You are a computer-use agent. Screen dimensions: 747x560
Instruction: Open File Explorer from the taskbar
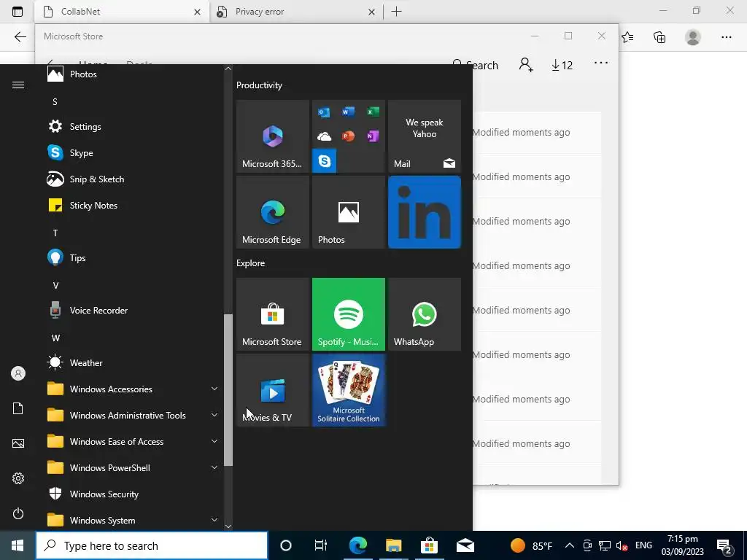pyautogui.click(x=393, y=545)
